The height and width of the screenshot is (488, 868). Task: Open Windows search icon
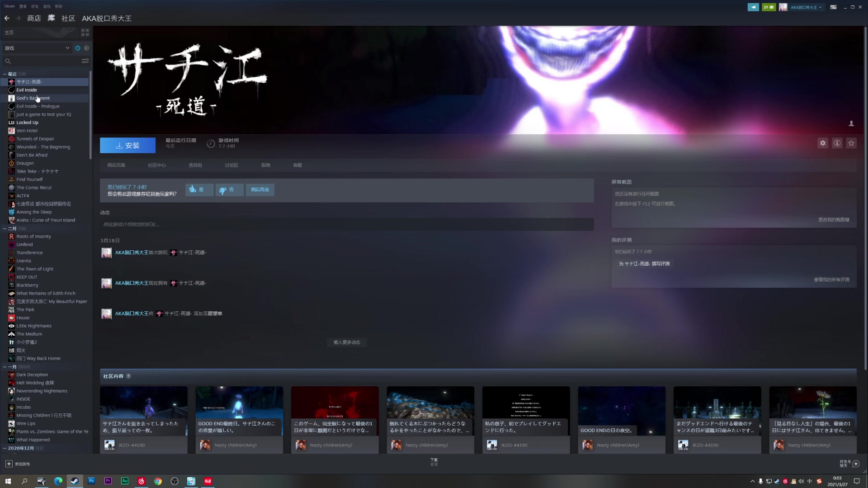(24, 481)
